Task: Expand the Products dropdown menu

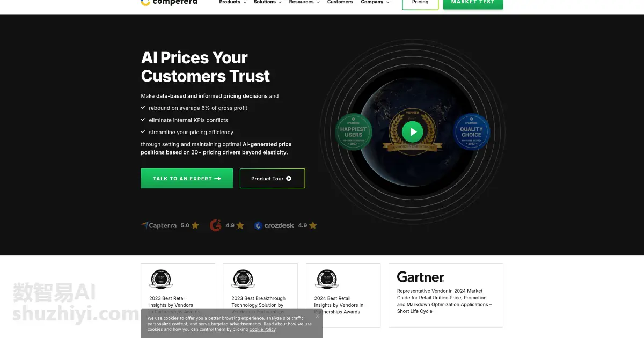Action: (232, 2)
